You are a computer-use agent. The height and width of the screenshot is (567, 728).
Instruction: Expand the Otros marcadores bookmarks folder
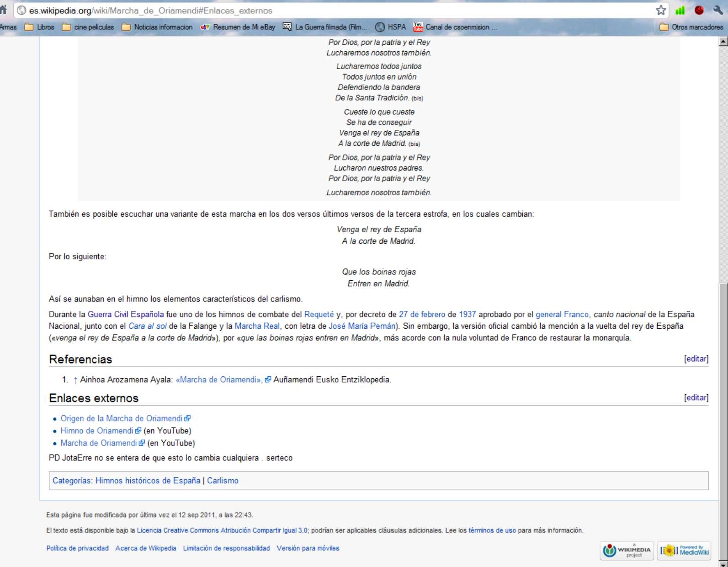(691, 27)
